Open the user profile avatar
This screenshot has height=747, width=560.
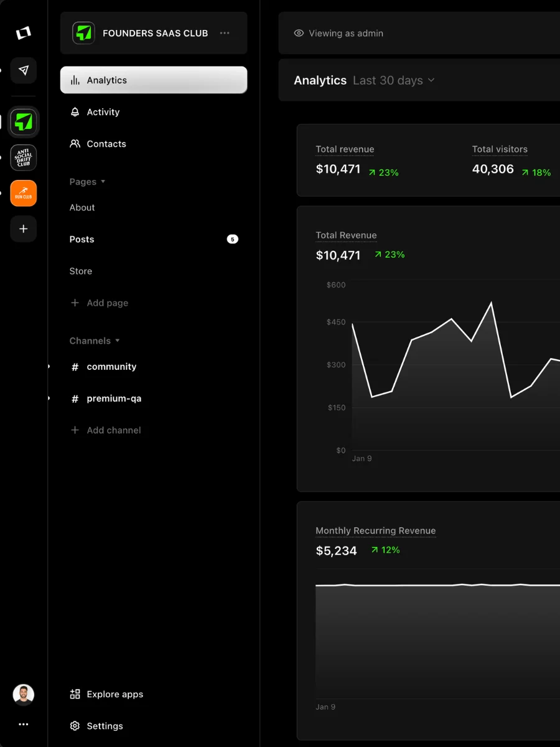pyautogui.click(x=23, y=694)
